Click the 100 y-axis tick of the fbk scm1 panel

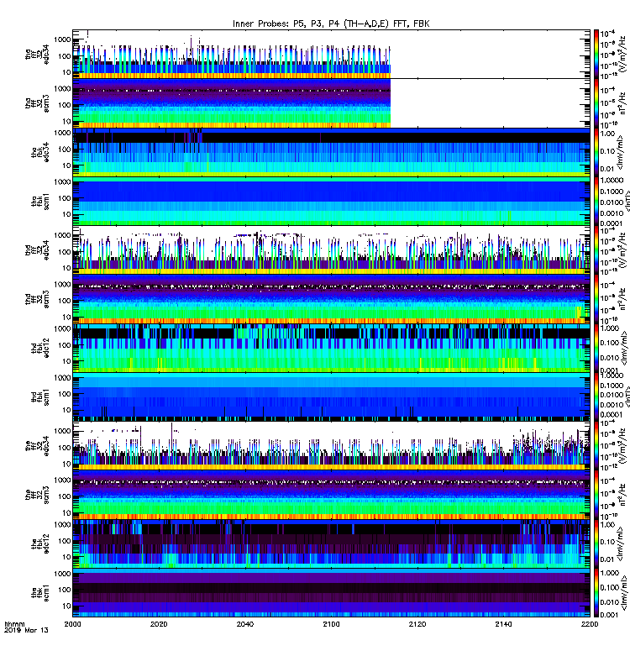click(65, 590)
